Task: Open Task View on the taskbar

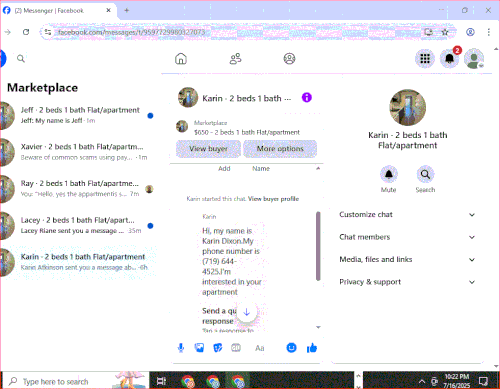Action: click(x=161, y=381)
